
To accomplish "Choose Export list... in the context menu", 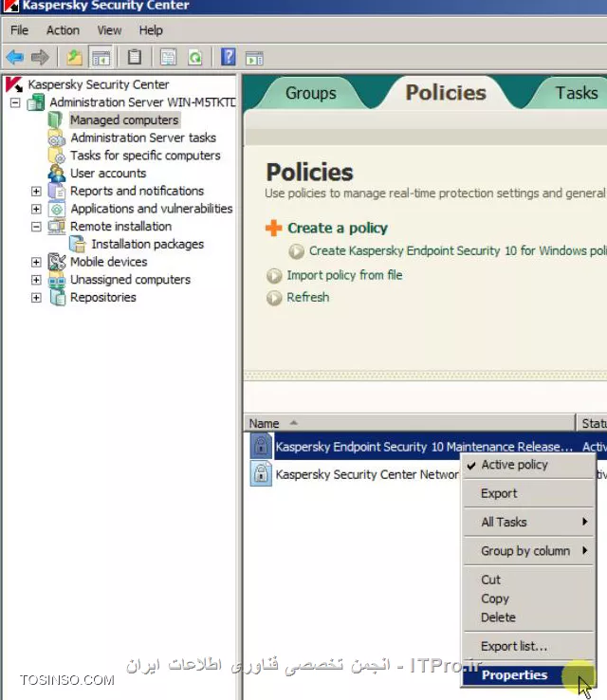I will 529,646.
